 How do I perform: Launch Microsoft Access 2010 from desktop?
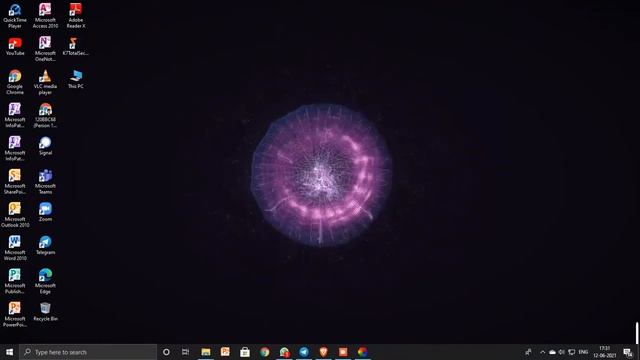(x=45, y=16)
